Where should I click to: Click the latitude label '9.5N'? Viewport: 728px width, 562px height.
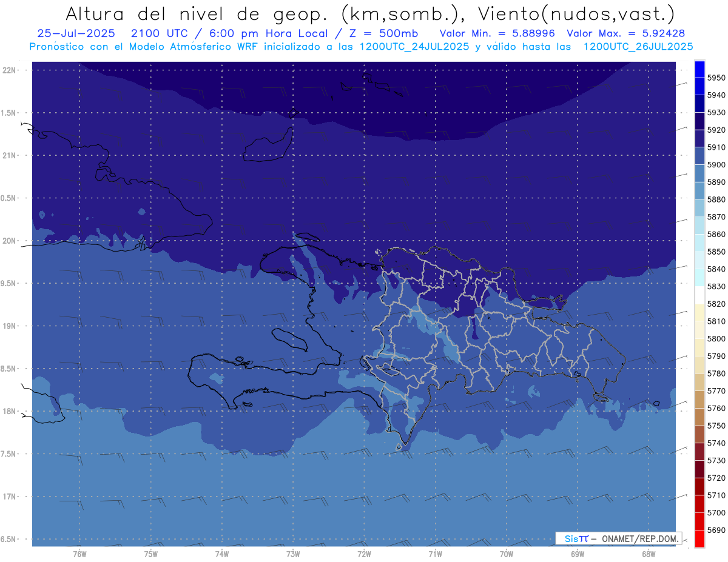pos(8,283)
